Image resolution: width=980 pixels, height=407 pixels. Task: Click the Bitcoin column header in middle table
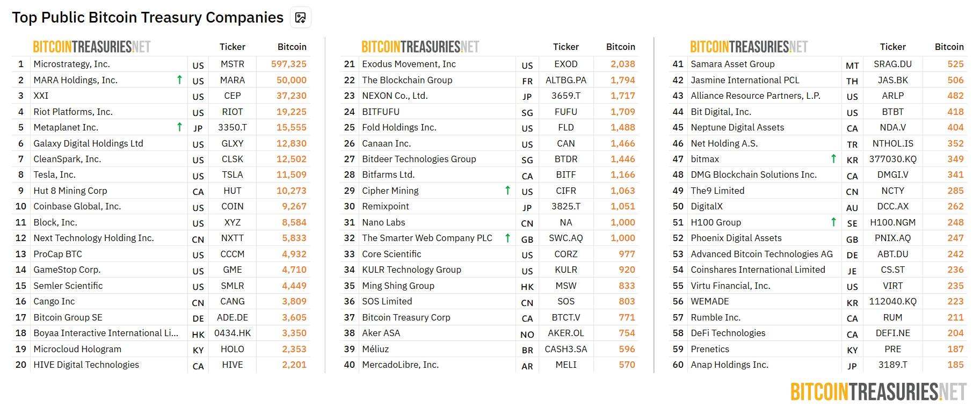click(620, 47)
